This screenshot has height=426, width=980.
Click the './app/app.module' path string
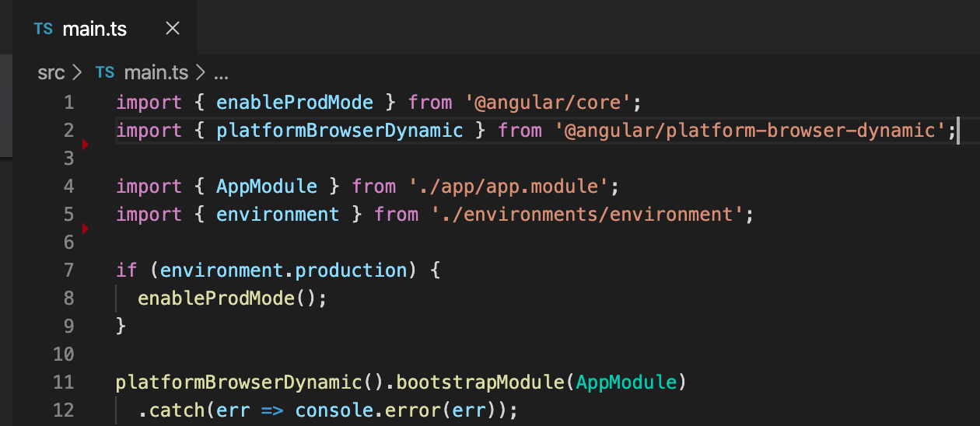508,187
